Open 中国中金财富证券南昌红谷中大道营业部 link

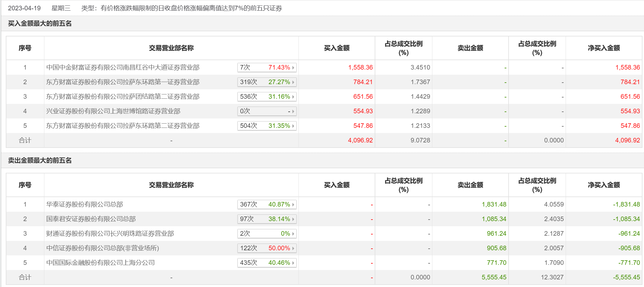[x=123, y=67]
